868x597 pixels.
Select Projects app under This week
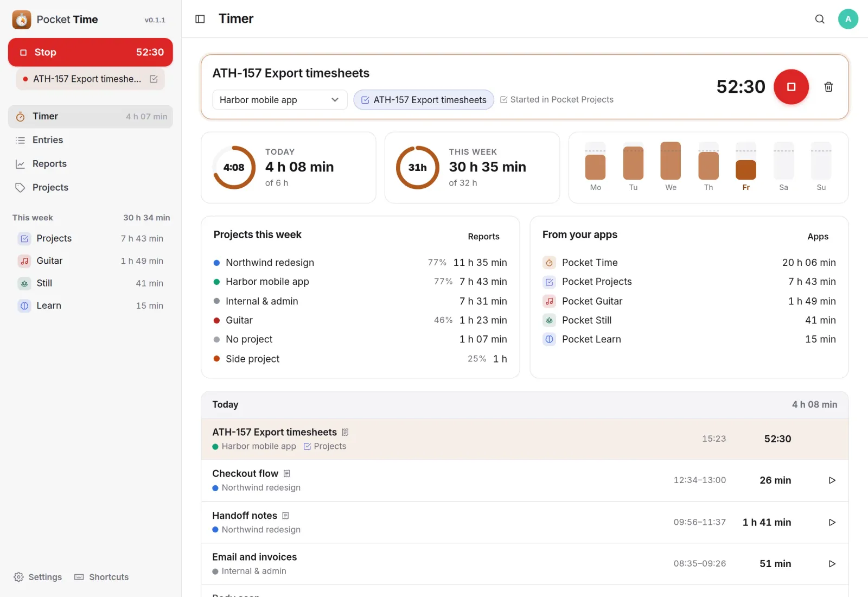(x=90, y=238)
